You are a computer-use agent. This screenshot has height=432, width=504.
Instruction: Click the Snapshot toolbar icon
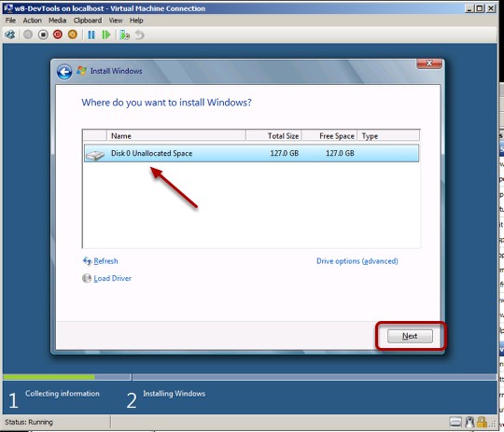tap(125, 35)
